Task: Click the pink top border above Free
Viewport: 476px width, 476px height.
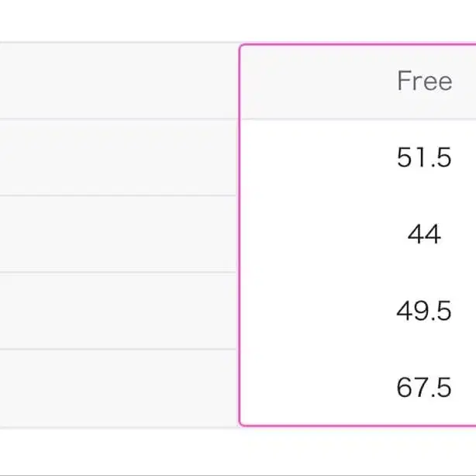Action: [357, 45]
